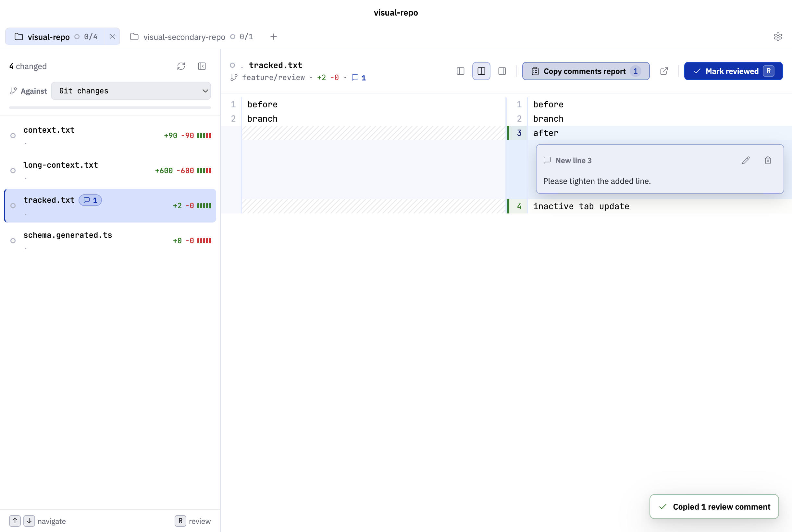Close the visual-repo tab
The height and width of the screenshot is (532, 792).
[x=112, y=37]
